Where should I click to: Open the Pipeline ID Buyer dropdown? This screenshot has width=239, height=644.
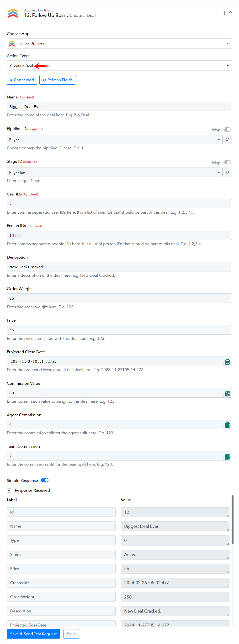click(115, 140)
